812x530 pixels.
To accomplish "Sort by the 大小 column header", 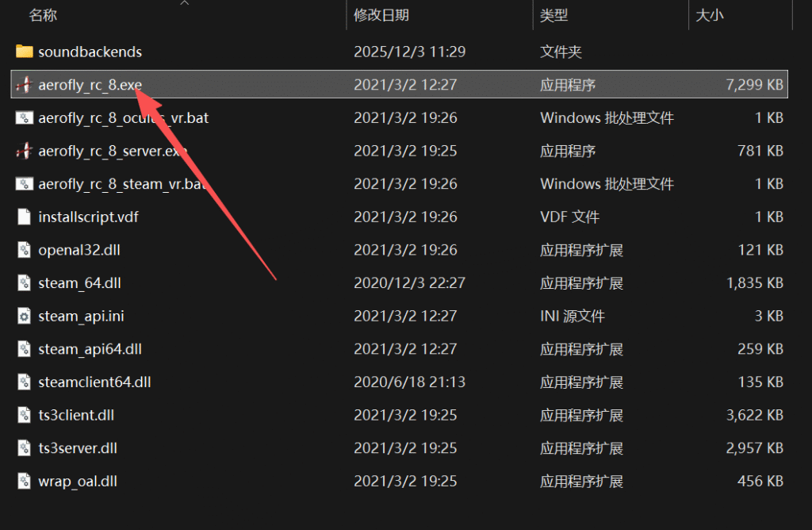I will 709,15.
